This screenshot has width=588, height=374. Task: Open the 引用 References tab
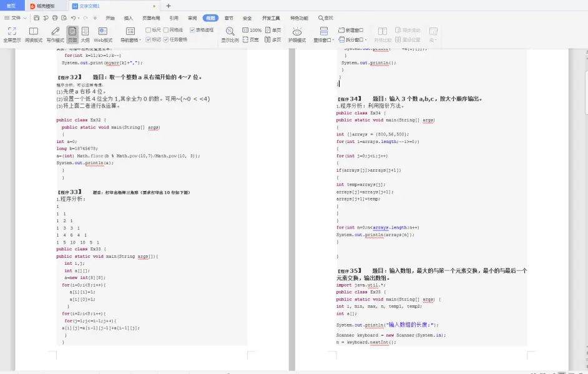point(174,17)
